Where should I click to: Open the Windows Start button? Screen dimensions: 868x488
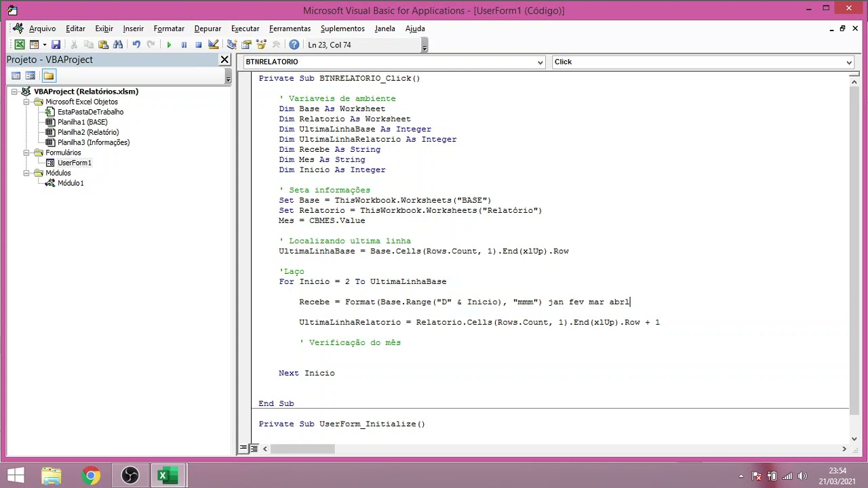point(16,475)
